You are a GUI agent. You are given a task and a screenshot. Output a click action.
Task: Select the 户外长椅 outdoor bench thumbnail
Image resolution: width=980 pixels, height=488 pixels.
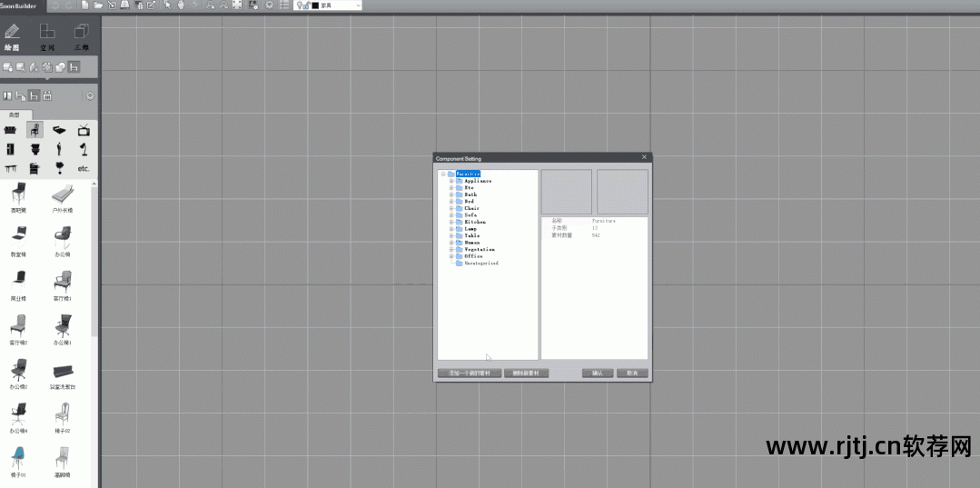coord(63,198)
